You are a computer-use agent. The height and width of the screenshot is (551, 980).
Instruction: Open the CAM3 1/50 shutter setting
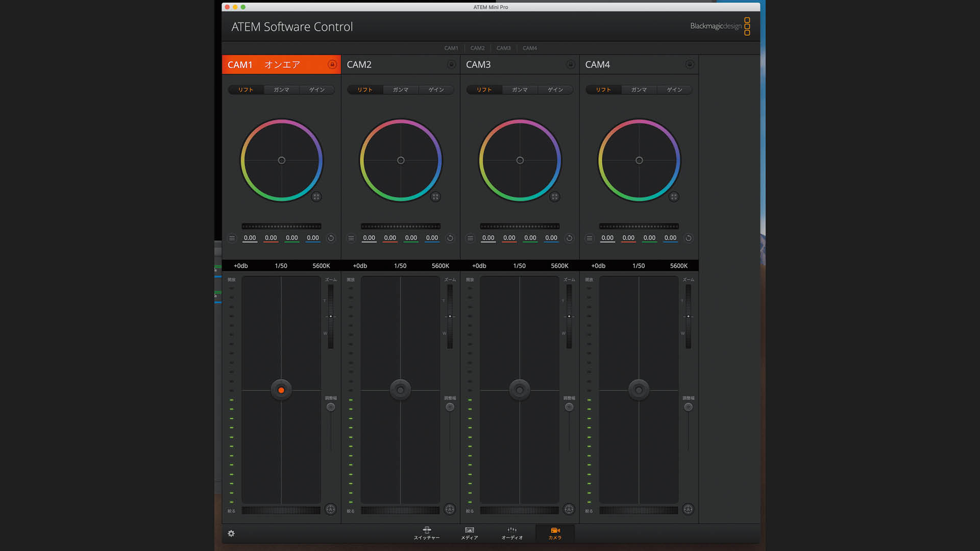[520, 266]
